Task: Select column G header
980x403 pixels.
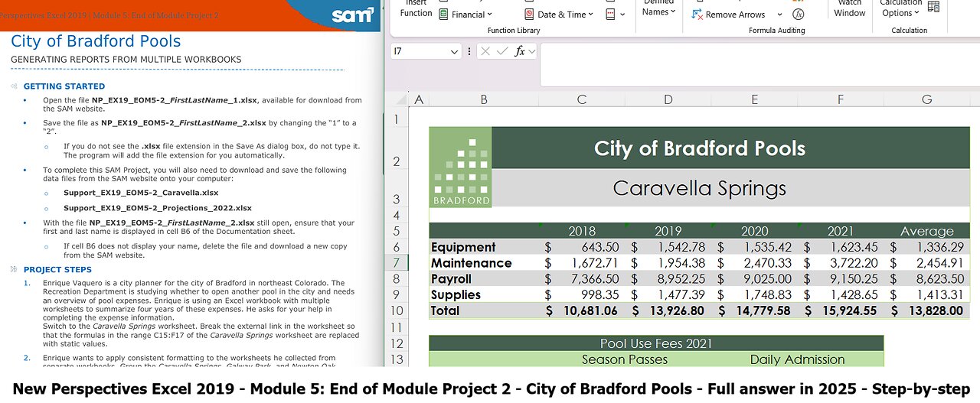Action: pos(927,99)
